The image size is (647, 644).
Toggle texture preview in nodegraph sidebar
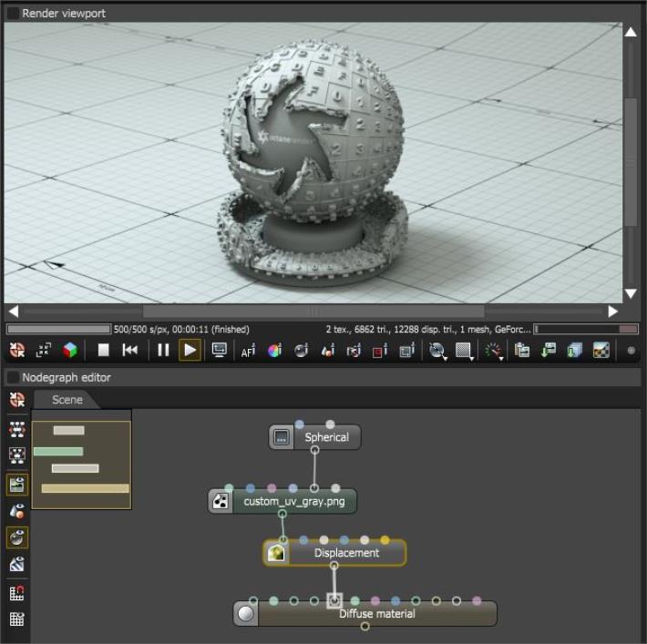click(x=17, y=564)
